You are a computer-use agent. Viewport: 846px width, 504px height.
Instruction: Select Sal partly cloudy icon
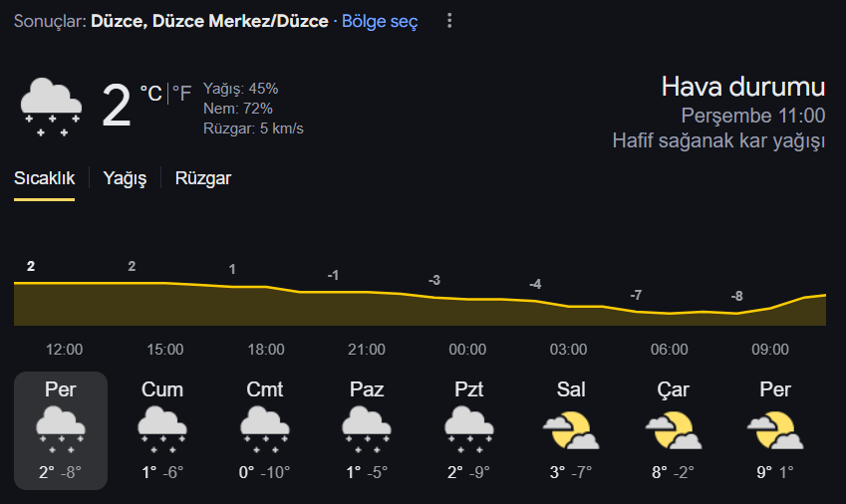[x=571, y=429]
